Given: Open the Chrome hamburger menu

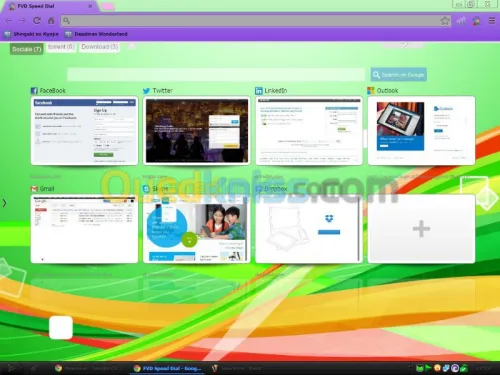Looking at the screenshot, I should pos(492,21).
